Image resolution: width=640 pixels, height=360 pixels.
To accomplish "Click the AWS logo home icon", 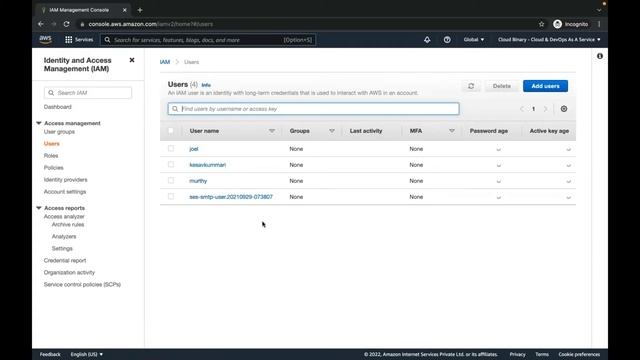I will 46,40.
